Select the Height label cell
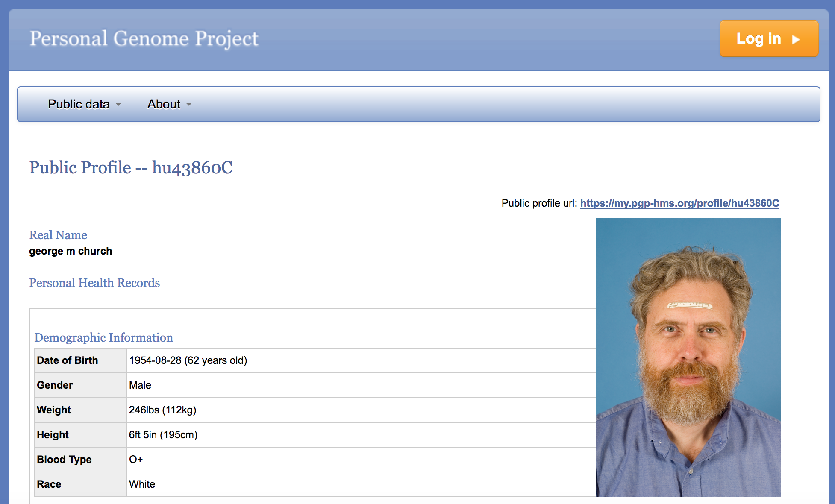 (x=81, y=435)
